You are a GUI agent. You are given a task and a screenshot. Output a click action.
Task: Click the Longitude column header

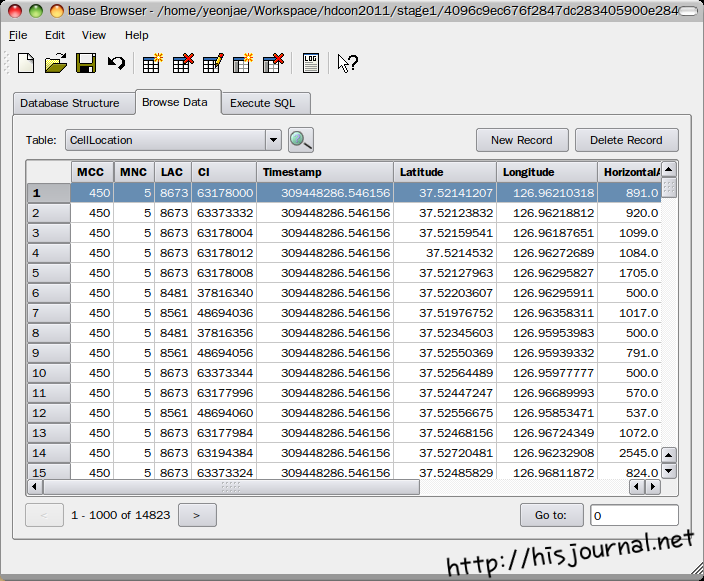pyautogui.click(x=547, y=172)
